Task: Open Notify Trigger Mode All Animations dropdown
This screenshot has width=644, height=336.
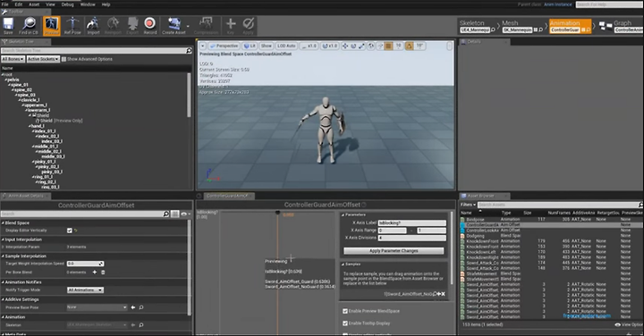Action: click(85, 290)
